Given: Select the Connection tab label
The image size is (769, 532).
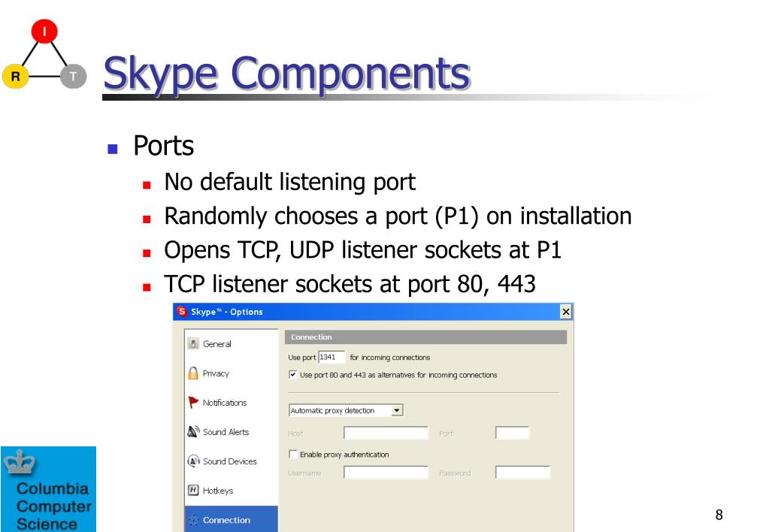Looking at the screenshot, I should (226, 520).
